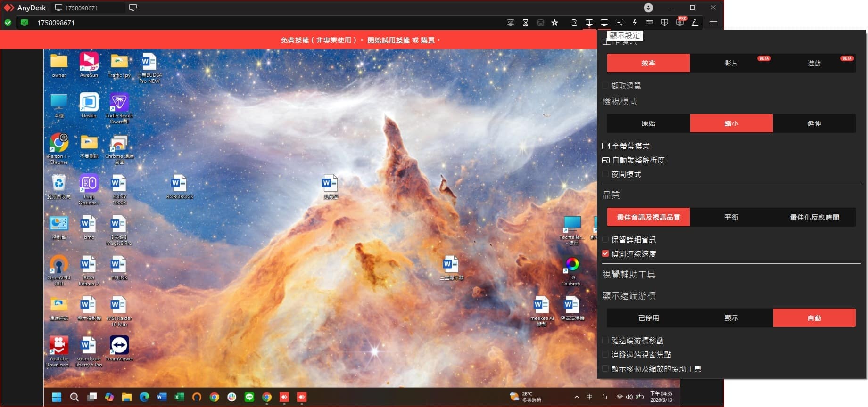
Task: Expand the session dropdown arrow circle
Action: (648, 8)
